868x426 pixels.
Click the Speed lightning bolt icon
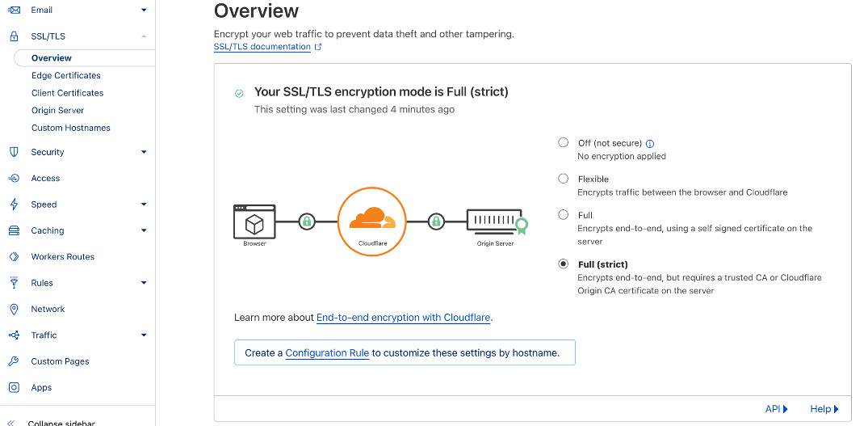click(x=14, y=205)
